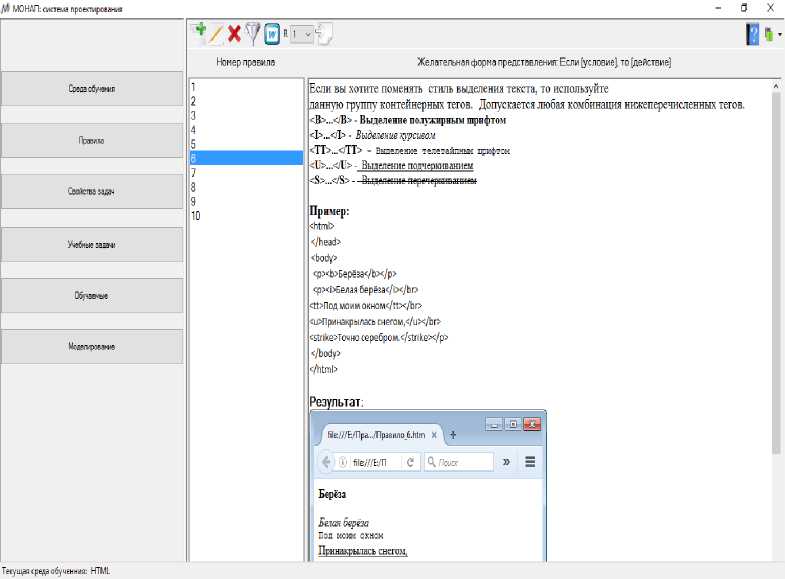Image resolution: width=785 pixels, height=579 pixels.
Task: Click the 'Пример:' heading in the rule text
Action: pyautogui.click(x=329, y=211)
